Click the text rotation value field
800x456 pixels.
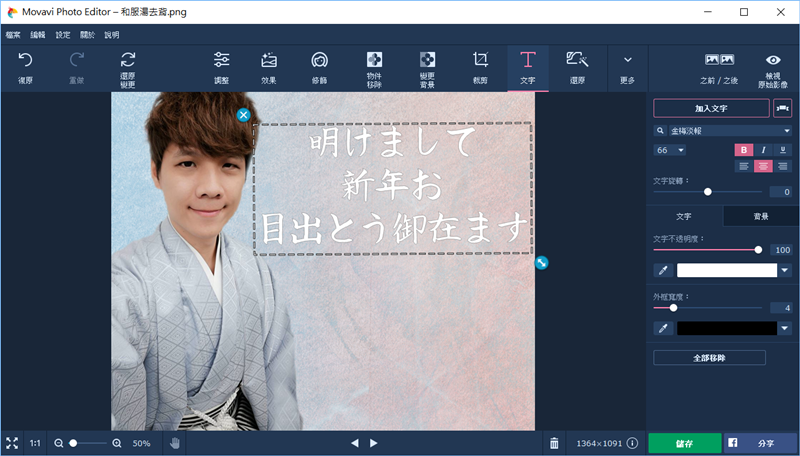pos(781,192)
